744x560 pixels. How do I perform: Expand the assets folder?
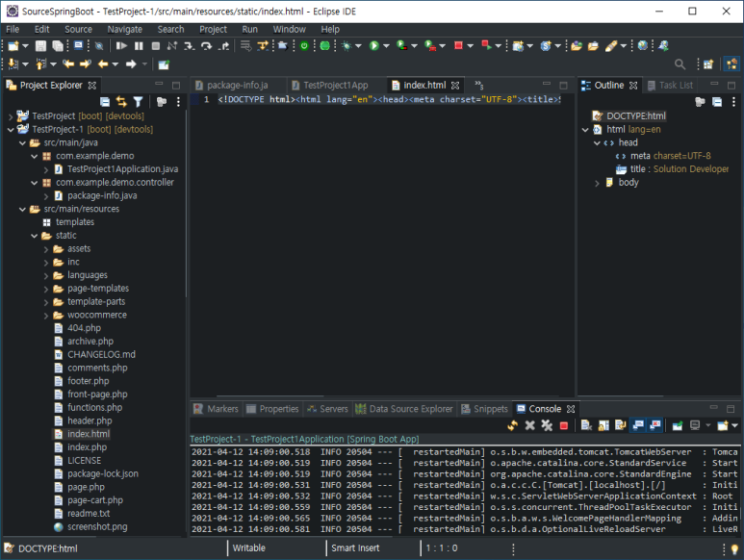[46, 249]
